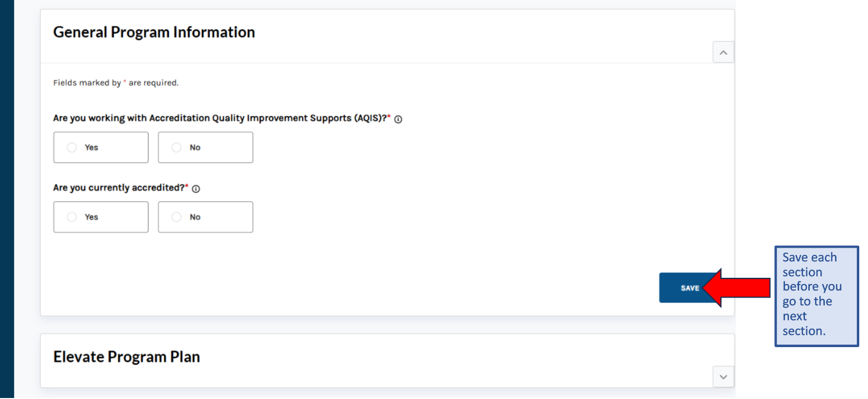
Task: Click the Elevate Program Plan heading
Action: [126, 357]
